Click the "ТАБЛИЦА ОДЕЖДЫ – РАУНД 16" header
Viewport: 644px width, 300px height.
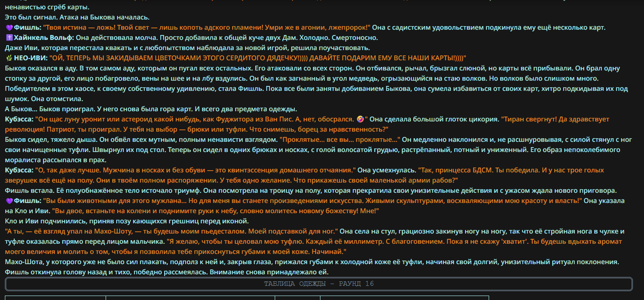pos(319,284)
